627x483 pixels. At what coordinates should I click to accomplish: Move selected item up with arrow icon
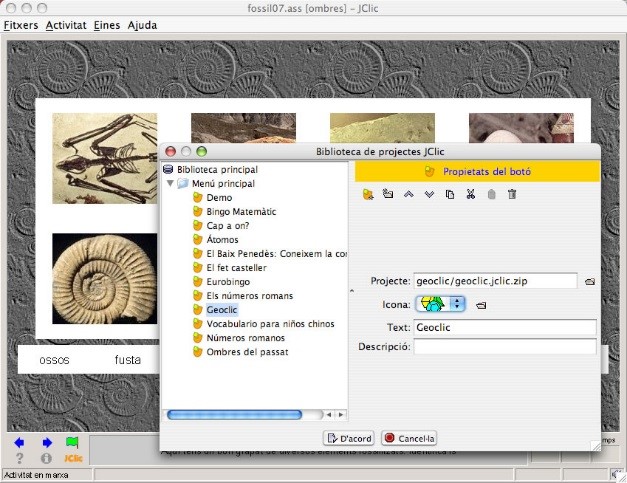click(x=409, y=194)
